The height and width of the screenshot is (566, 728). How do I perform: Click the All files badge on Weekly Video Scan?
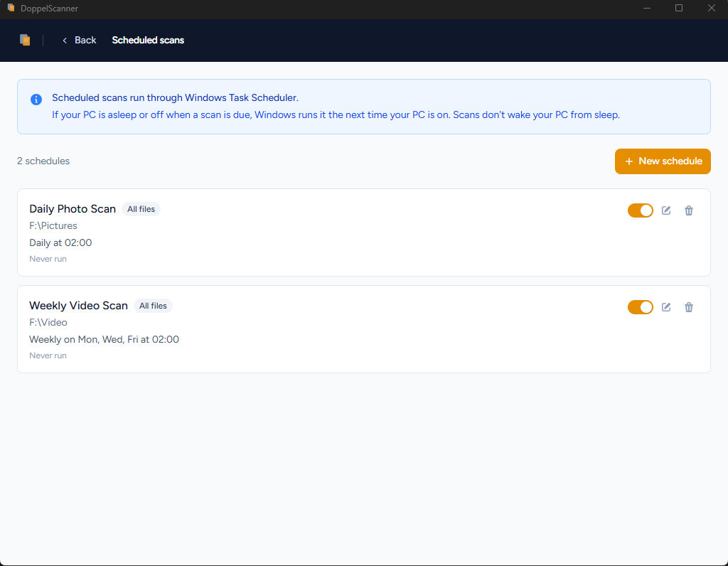click(x=153, y=306)
